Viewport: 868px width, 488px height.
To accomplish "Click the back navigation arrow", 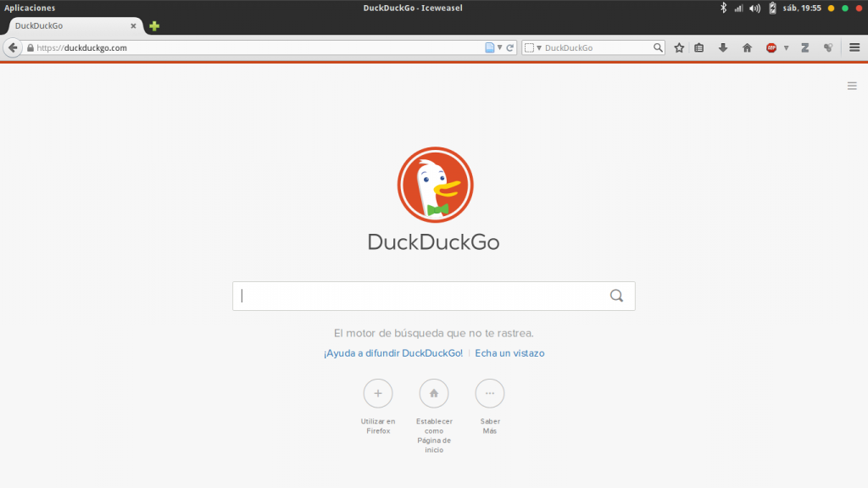I will click(13, 48).
